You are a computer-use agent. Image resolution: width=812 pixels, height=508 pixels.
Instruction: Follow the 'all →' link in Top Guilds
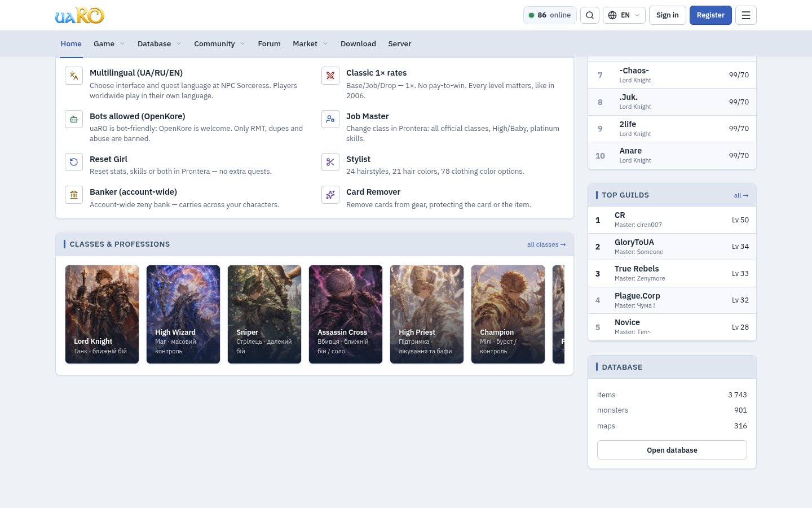(741, 195)
